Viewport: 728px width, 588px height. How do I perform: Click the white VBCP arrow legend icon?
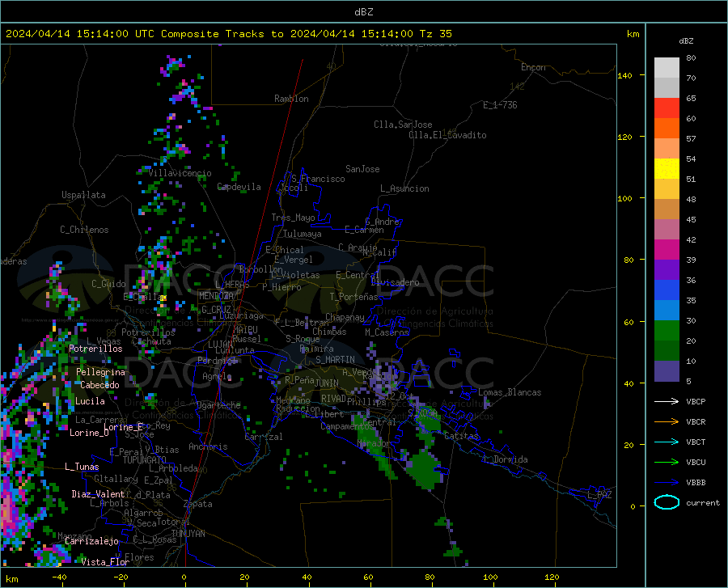pos(667,401)
